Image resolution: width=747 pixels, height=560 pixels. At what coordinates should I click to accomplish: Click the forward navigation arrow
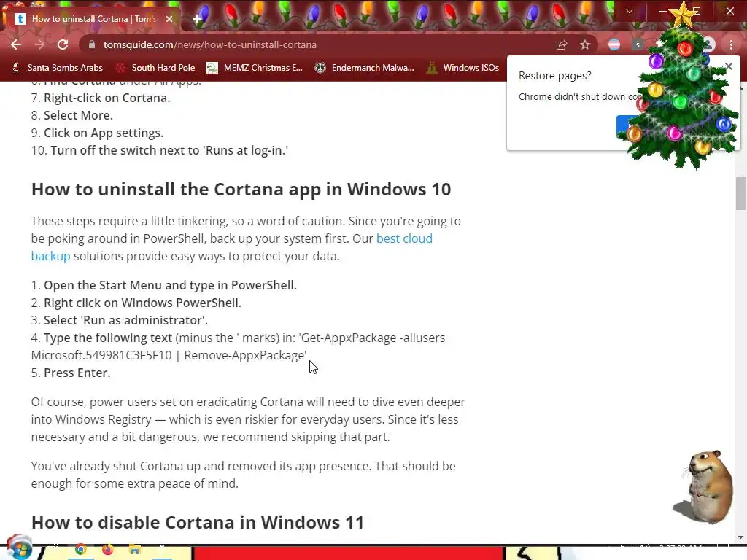(39, 44)
